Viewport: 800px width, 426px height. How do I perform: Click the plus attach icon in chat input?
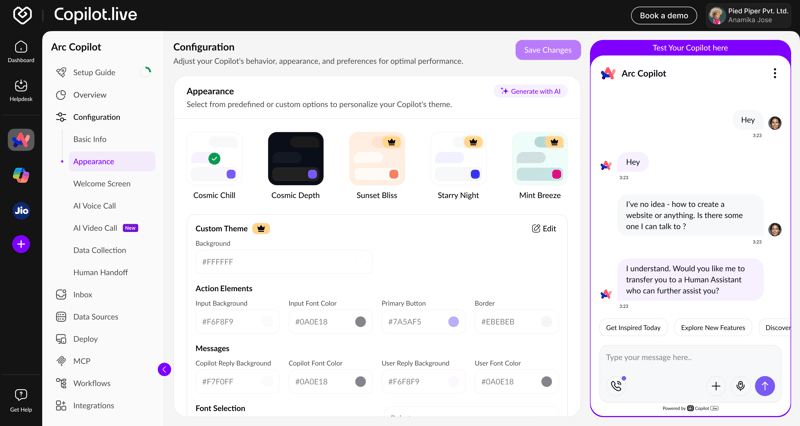click(716, 386)
